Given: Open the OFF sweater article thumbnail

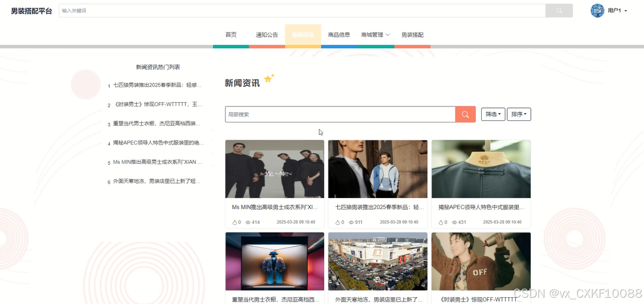Looking at the screenshot, I should click(x=481, y=262).
